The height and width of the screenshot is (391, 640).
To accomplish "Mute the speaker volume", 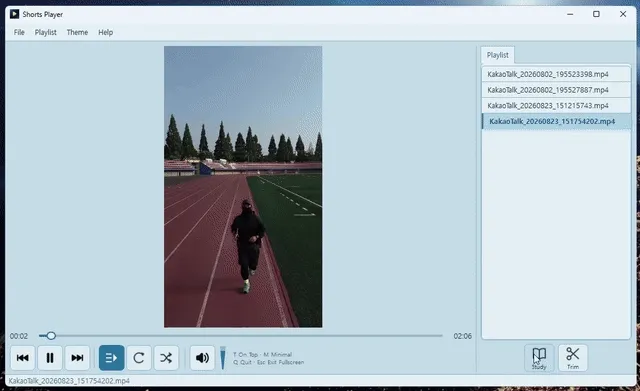I will [202, 358].
